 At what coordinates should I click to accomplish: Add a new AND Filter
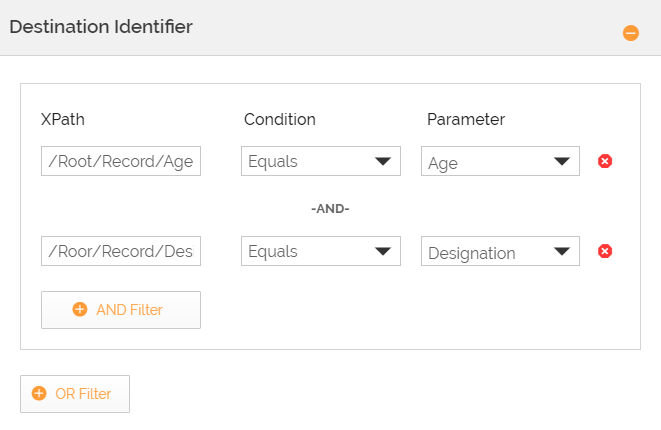(x=121, y=310)
